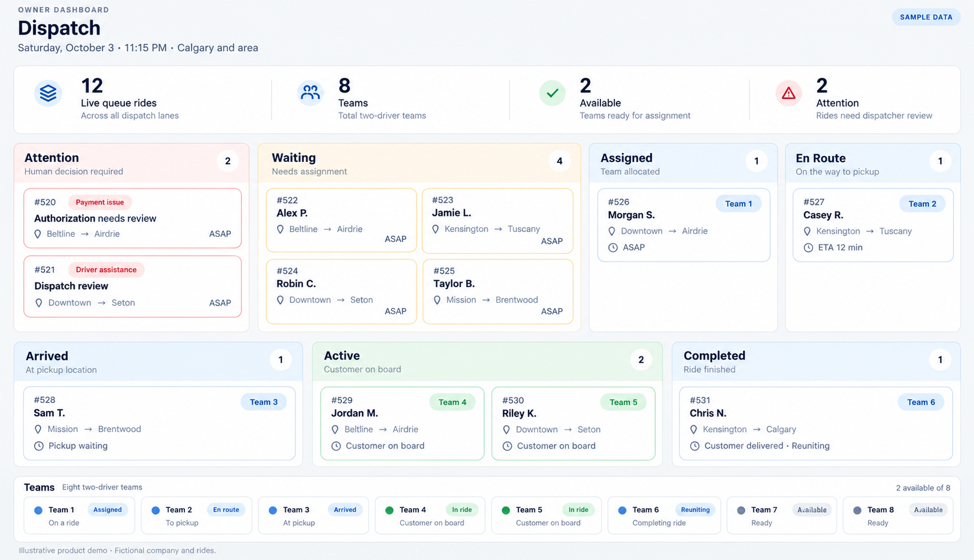
Task: Click the Team 6 badge on Chris N. card
Action: 921,402
